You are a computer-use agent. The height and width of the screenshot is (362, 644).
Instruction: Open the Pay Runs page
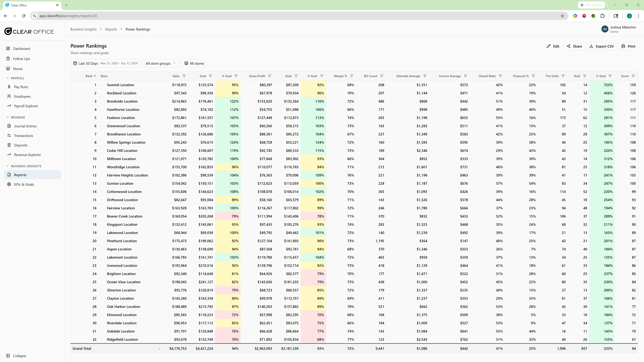(x=21, y=87)
